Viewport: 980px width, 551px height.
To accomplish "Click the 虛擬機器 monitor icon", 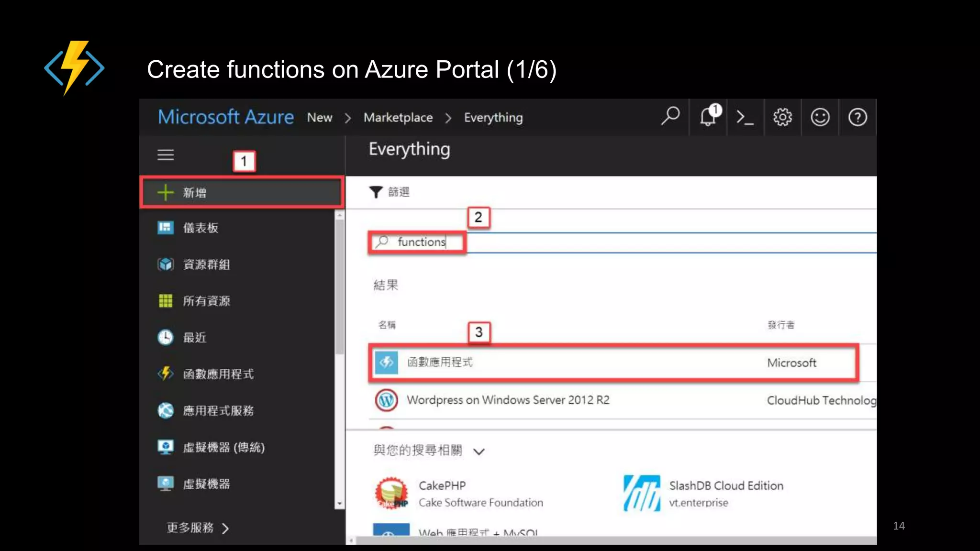I will [x=166, y=484].
